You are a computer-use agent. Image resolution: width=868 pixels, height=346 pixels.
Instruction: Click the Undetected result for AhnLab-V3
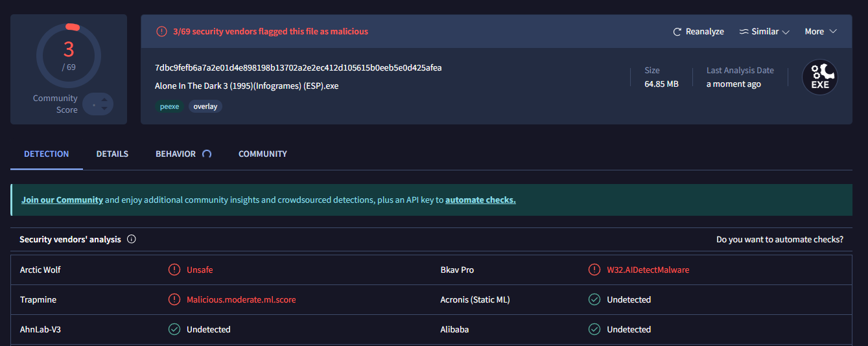(209, 329)
